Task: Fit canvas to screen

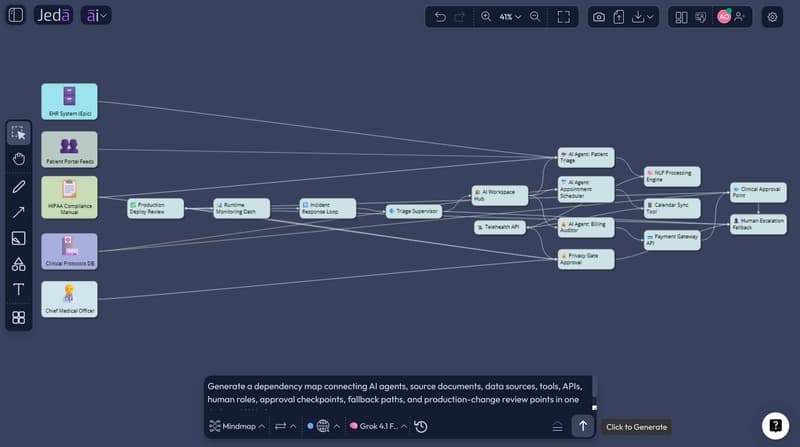Action: 564,17
